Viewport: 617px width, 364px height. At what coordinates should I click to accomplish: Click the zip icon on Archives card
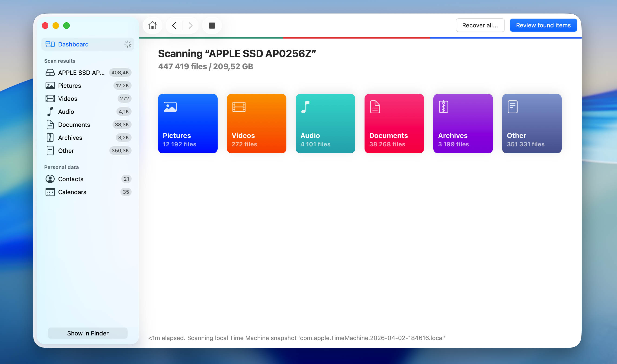tap(444, 107)
